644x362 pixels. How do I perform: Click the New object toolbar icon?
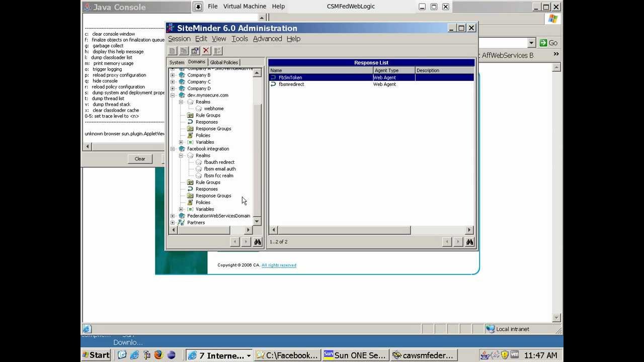click(172, 51)
